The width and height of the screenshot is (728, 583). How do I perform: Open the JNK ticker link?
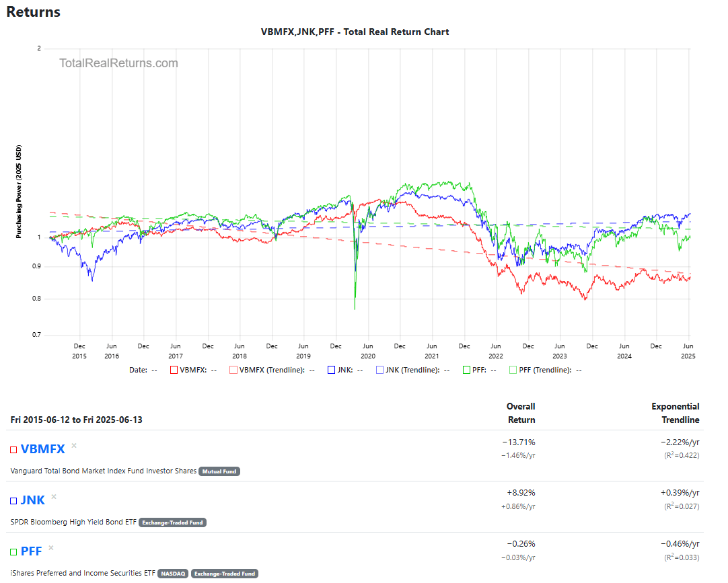click(31, 500)
